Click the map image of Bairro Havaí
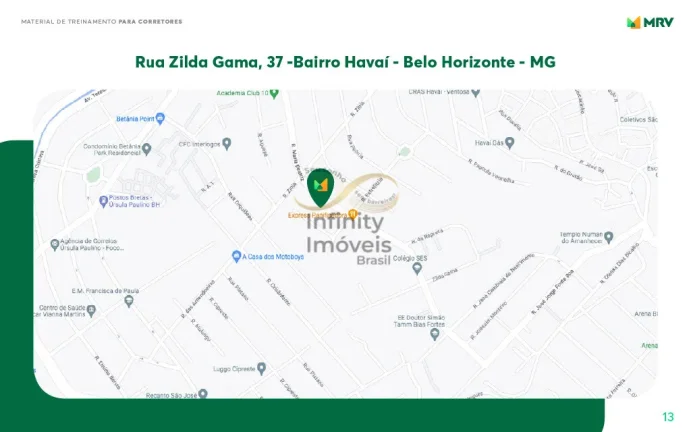The image size is (691, 432). (x=346, y=244)
